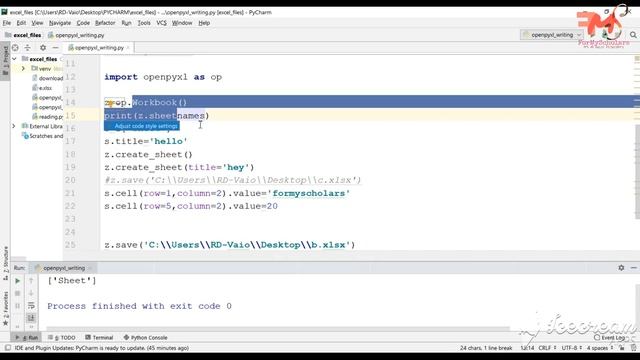The width and height of the screenshot is (640, 360).
Task: Close the openpyxl_writing Run tab
Action: pos(90,268)
